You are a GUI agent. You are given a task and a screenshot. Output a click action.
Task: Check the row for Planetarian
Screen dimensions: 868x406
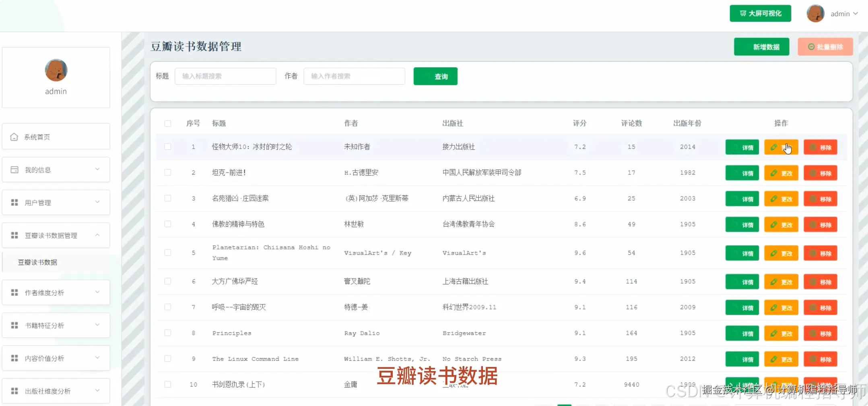pos(168,253)
